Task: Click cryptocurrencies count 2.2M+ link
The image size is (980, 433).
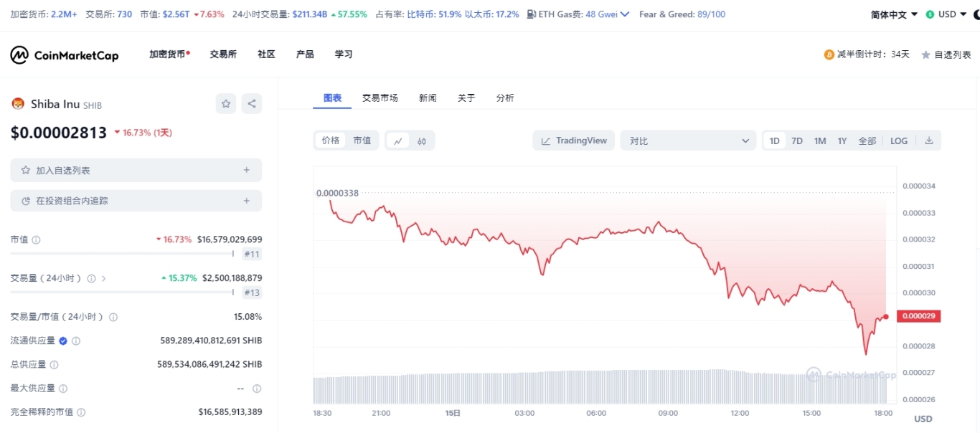Action: [64, 14]
